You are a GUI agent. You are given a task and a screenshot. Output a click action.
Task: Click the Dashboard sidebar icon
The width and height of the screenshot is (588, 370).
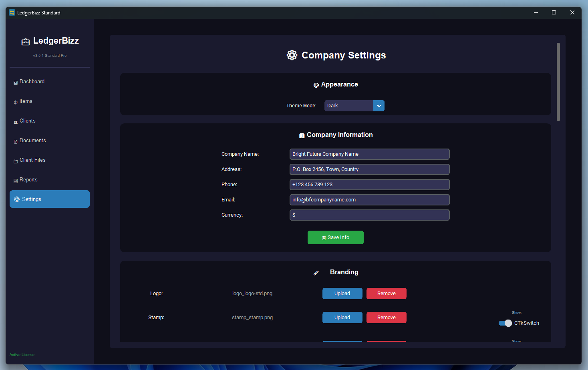pyautogui.click(x=16, y=82)
